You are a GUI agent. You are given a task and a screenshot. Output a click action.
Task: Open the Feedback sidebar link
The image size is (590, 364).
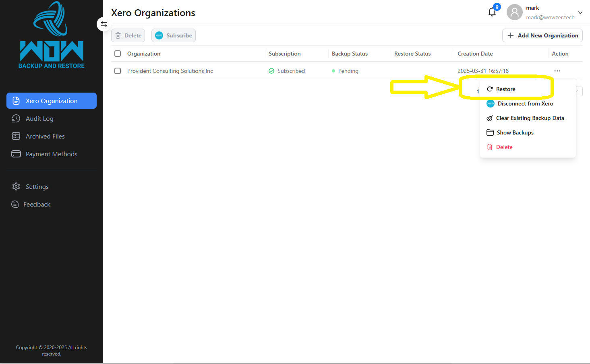pyautogui.click(x=37, y=204)
